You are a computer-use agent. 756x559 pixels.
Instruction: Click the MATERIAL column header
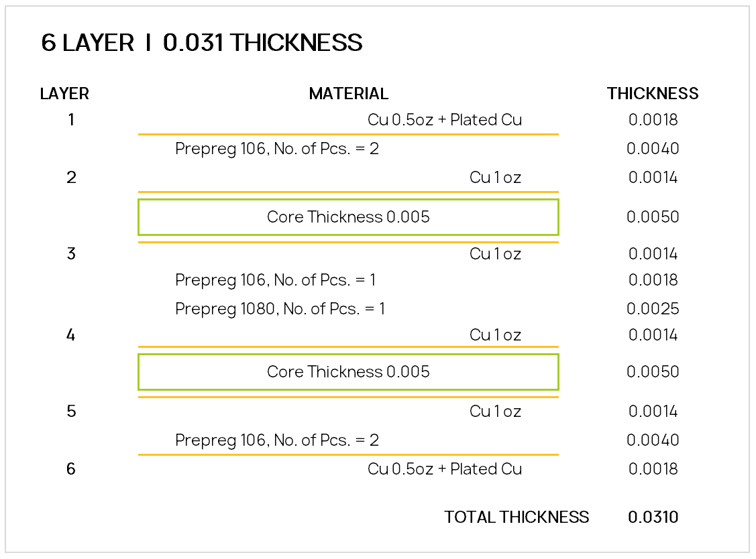coord(348,94)
